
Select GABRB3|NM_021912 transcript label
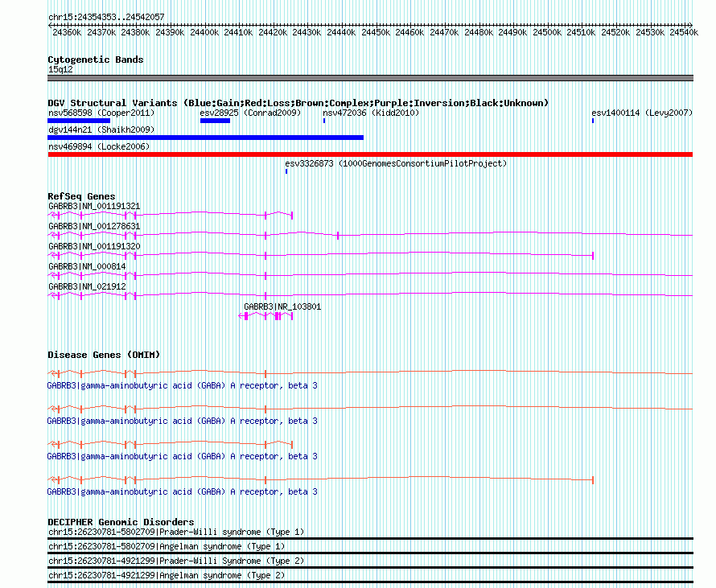[x=87, y=286]
